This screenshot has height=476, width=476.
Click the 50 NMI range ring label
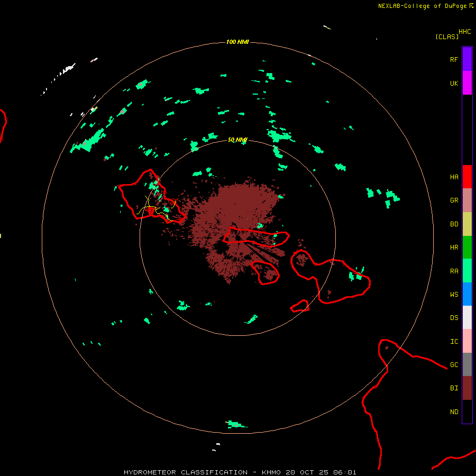coord(237,140)
